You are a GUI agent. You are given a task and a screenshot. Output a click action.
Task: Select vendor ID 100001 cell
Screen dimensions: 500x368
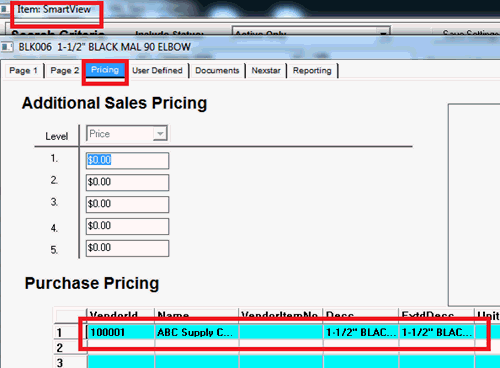pos(121,332)
